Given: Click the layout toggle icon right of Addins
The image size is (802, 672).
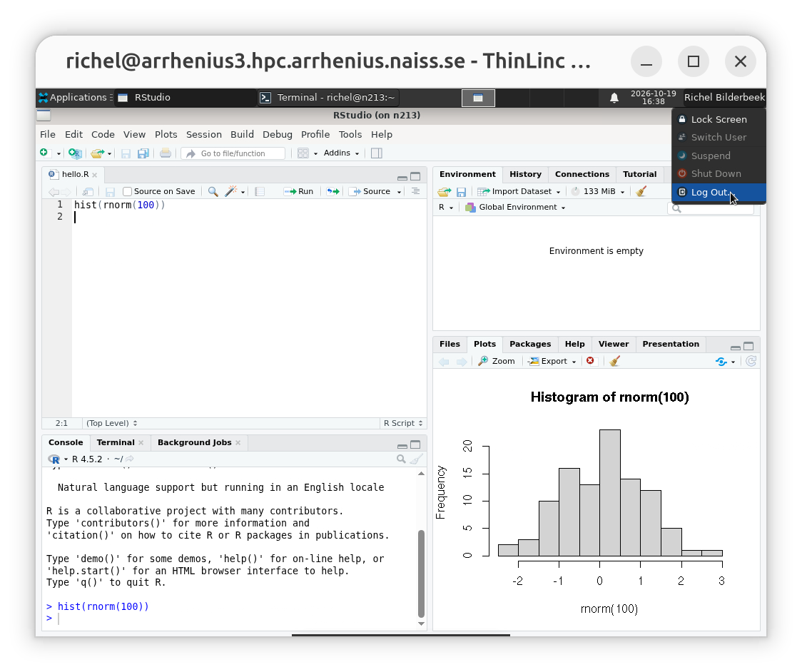Looking at the screenshot, I should coord(377,153).
